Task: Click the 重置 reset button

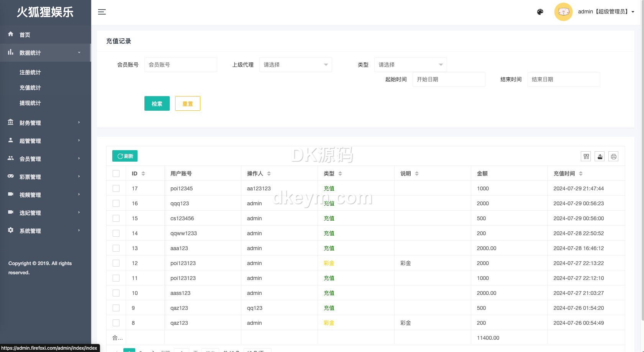Action: [187, 103]
